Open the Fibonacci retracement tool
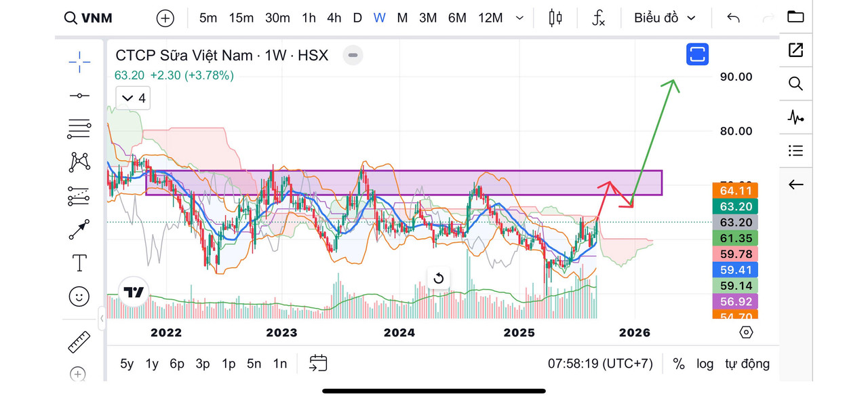868x401 pixels. (x=79, y=128)
